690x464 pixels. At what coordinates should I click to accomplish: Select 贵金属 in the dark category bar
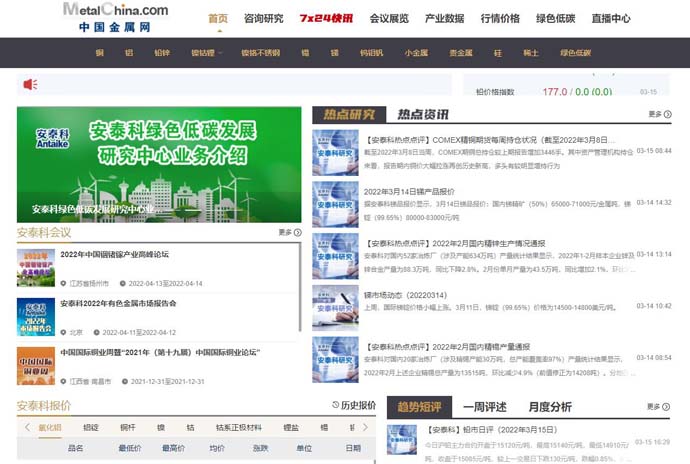(x=461, y=53)
